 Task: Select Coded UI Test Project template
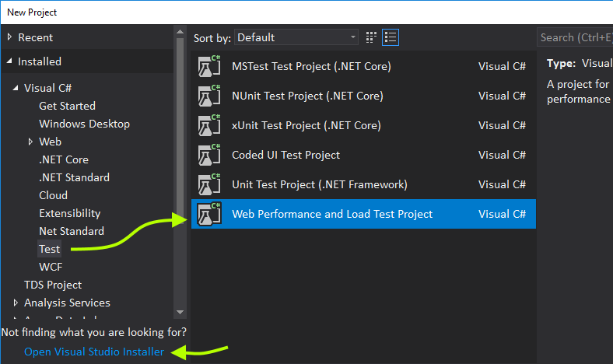[x=363, y=156]
